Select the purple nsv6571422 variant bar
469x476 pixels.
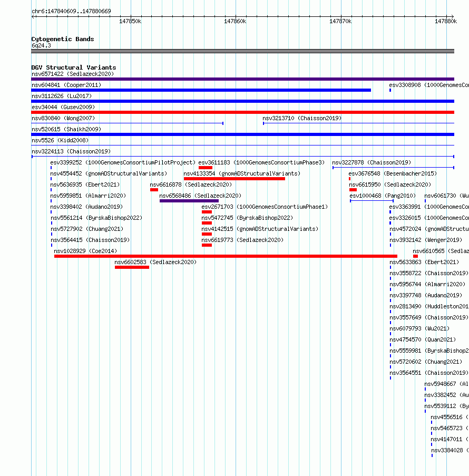pos(243,79)
